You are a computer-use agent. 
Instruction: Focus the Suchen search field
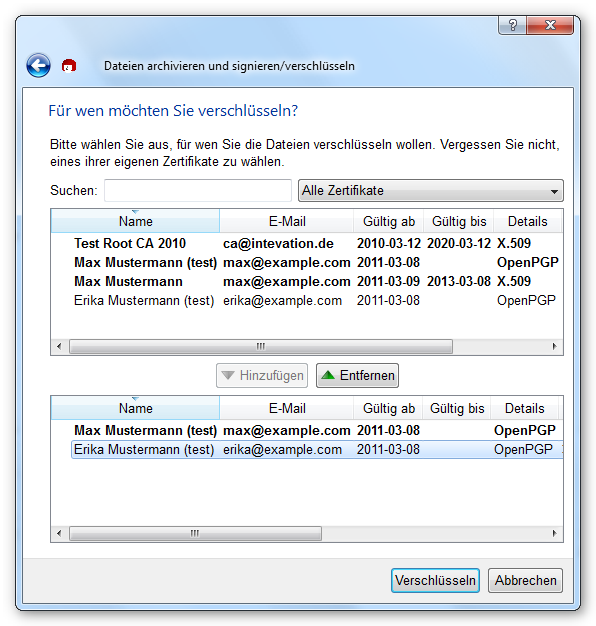point(198,190)
